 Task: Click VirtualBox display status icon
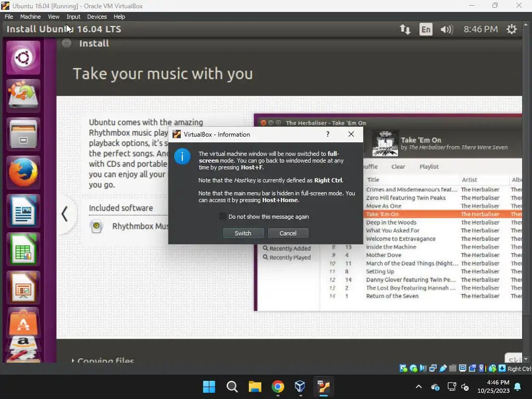[462, 368]
